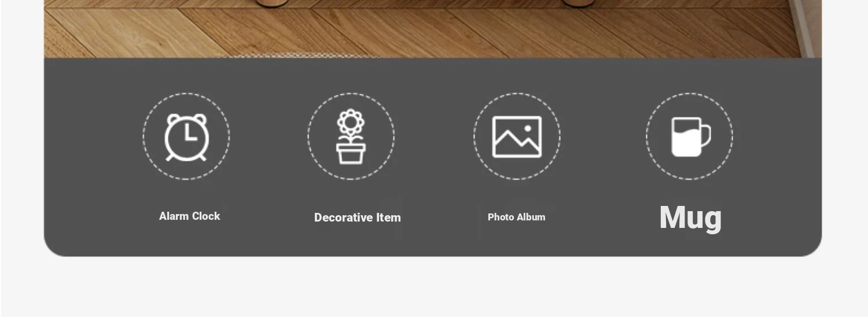
Task: Click the right furniture leg in the photo
Action: [578, 3]
